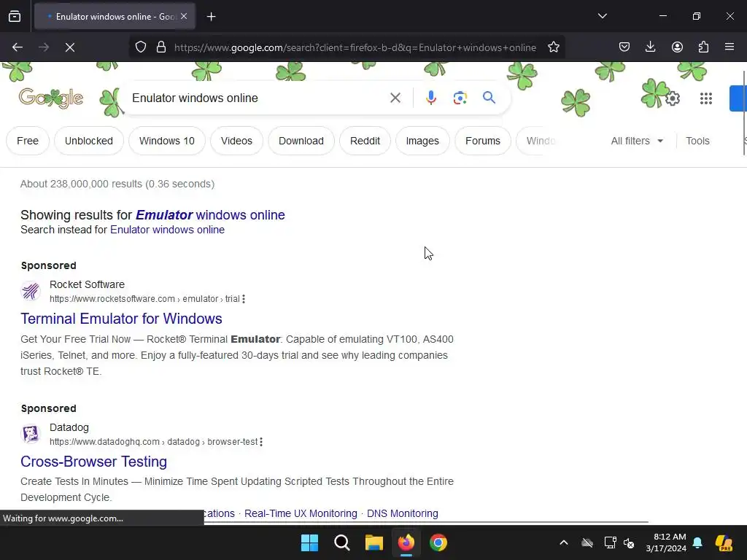This screenshot has height=560, width=747.
Task: Click the Datadog site icon
Action: click(x=31, y=434)
